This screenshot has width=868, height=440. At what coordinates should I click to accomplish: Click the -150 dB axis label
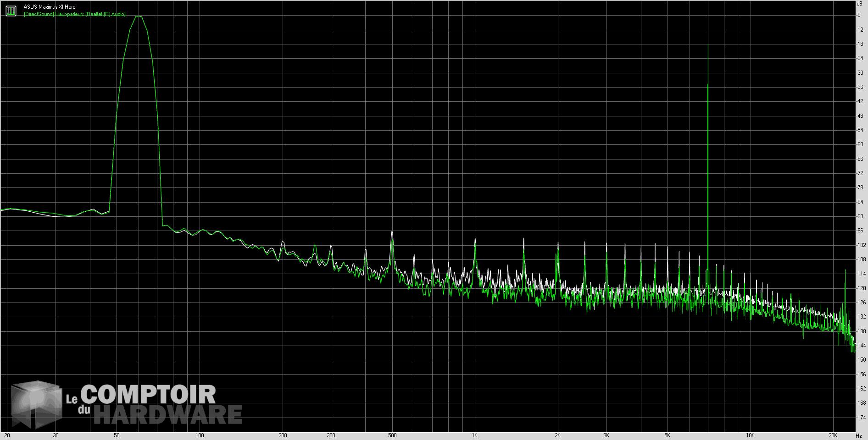pos(861,360)
